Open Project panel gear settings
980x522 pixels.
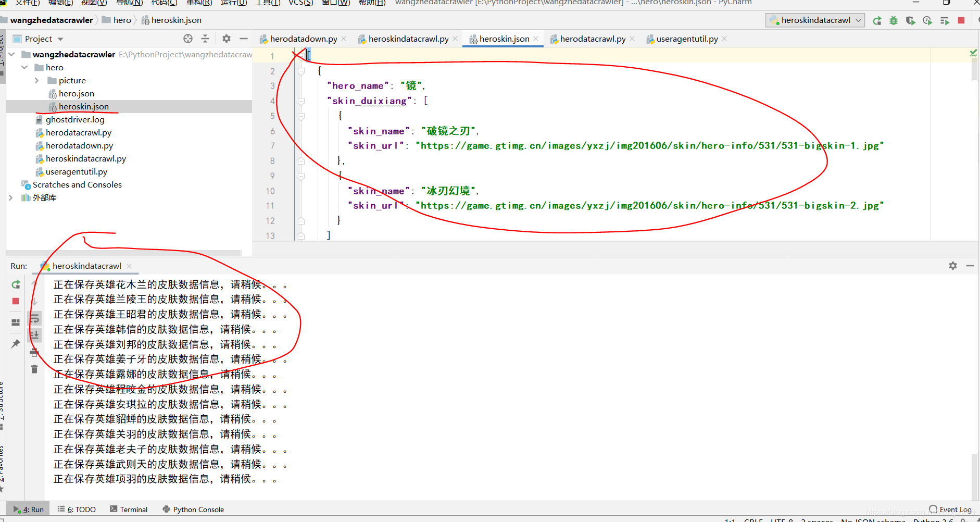pos(227,39)
